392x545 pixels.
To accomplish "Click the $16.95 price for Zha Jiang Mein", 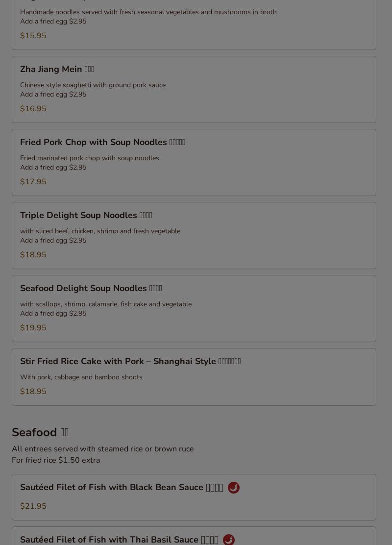I will coord(33,109).
